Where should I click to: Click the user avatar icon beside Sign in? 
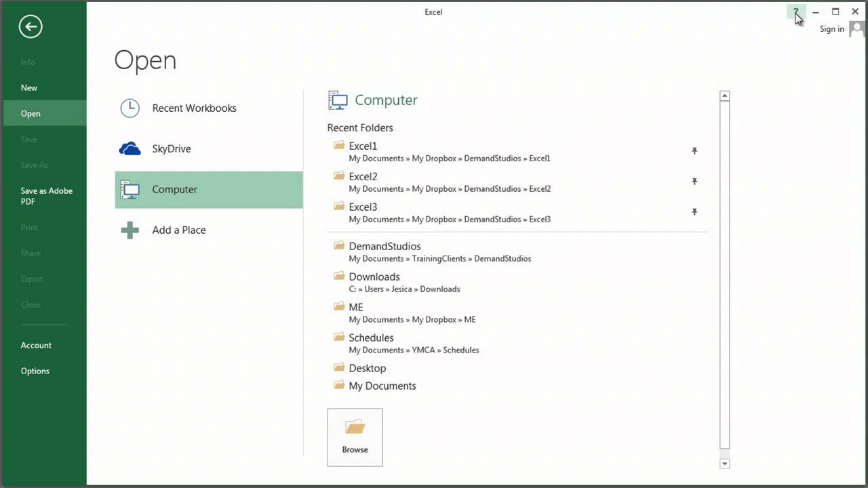[x=858, y=28]
